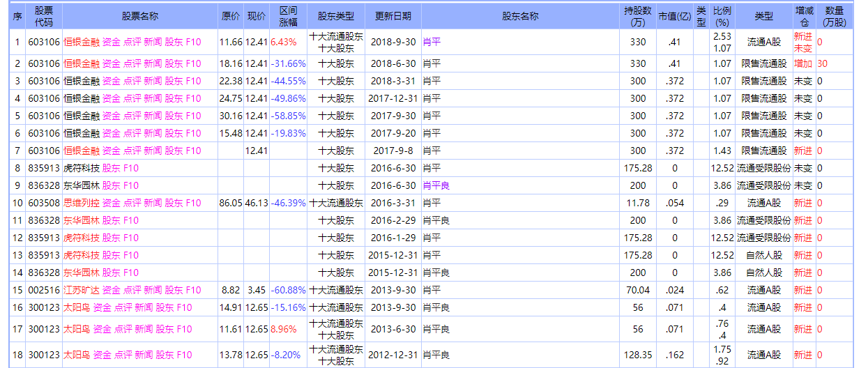This screenshot has width=868, height=368.
Task: Select the 增加 cell in row 2
Action: click(x=803, y=63)
